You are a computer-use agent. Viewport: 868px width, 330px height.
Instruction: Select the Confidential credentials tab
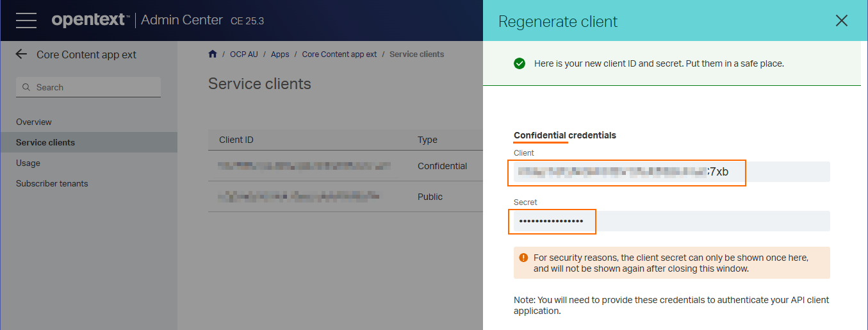coord(565,136)
